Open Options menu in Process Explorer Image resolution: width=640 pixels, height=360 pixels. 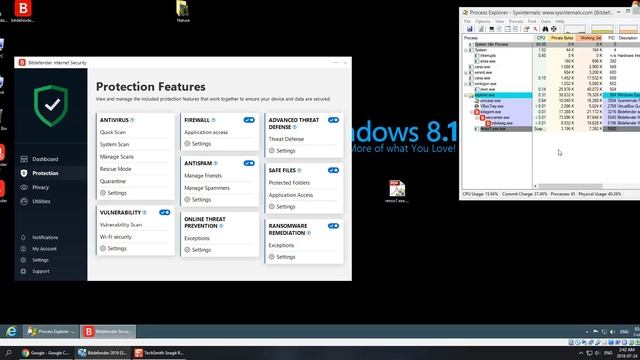(482, 21)
